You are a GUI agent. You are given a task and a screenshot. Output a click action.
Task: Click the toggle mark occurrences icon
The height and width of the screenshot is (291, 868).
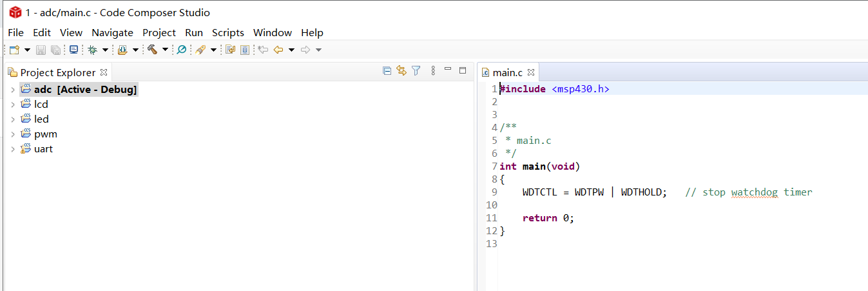coord(230,50)
